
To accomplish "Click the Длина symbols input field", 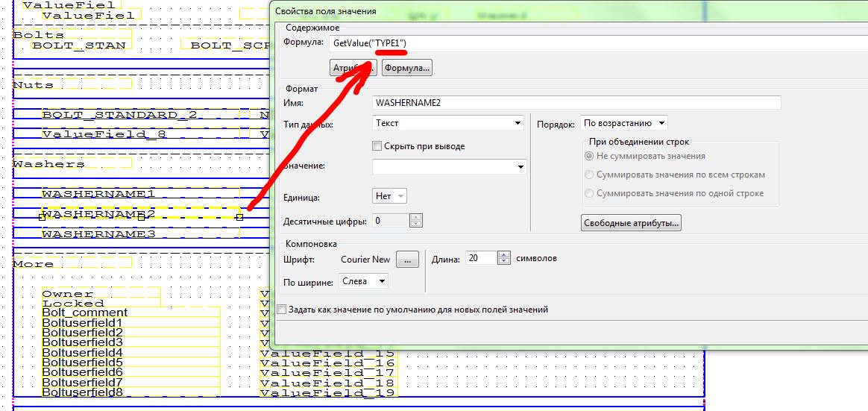I will pos(481,258).
